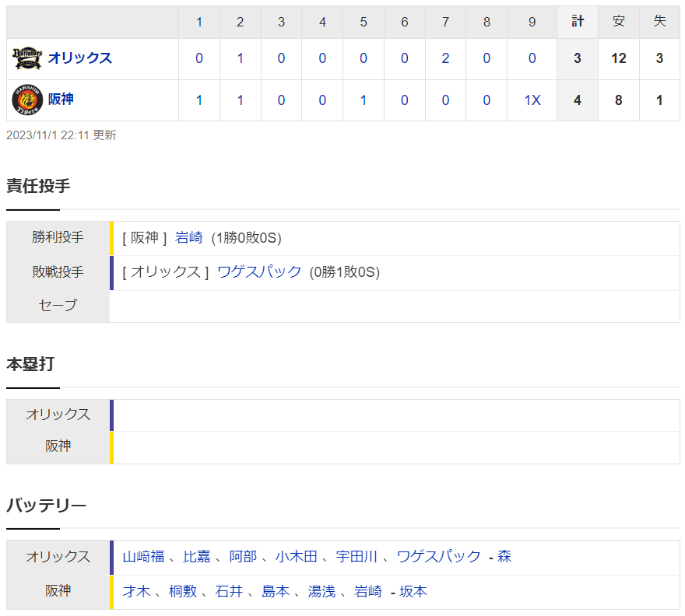Open 才木 Hanshin starter link
This screenshot has height=616, width=685.
[x=136, y=592]
